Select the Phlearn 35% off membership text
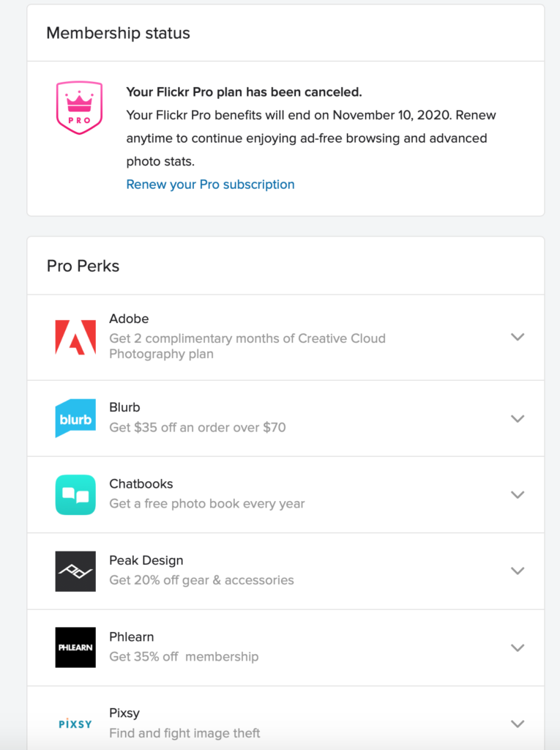 [184, 657]
